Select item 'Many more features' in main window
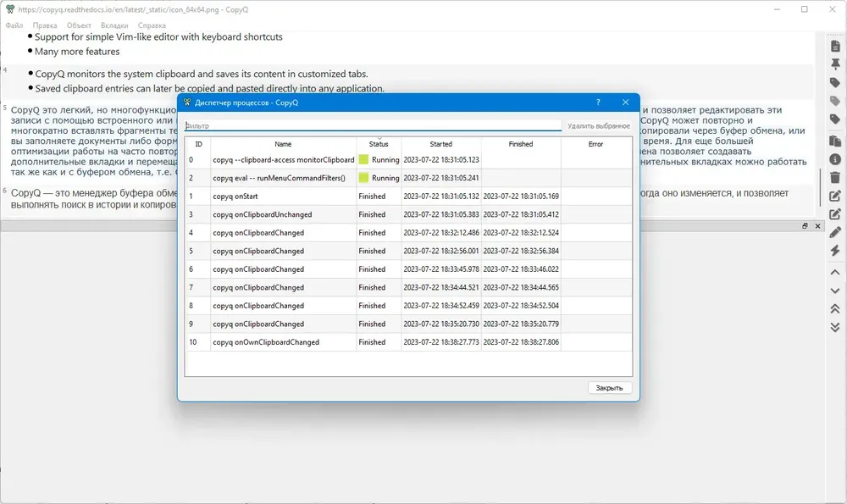The width and height of the screenshot is (847, 504). (77, 52)
